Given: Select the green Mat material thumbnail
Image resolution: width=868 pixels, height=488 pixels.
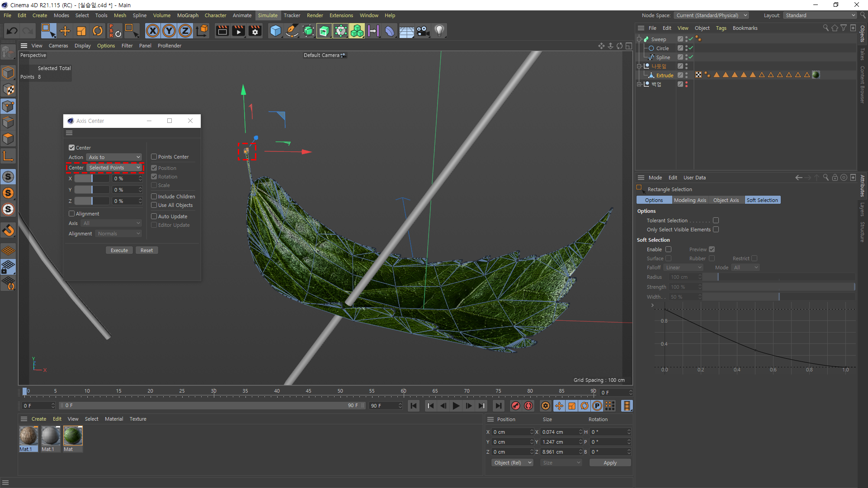Looking at the screenshot, I should pos(73,436).
